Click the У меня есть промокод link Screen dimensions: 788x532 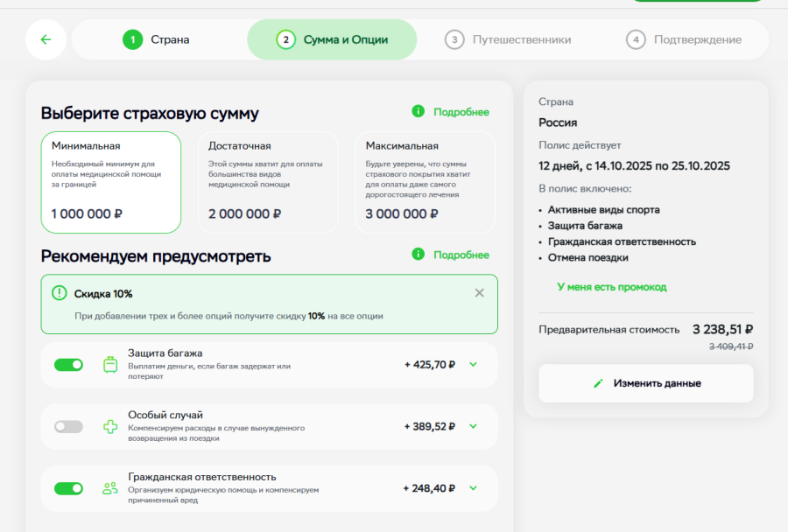coord(611,287)
